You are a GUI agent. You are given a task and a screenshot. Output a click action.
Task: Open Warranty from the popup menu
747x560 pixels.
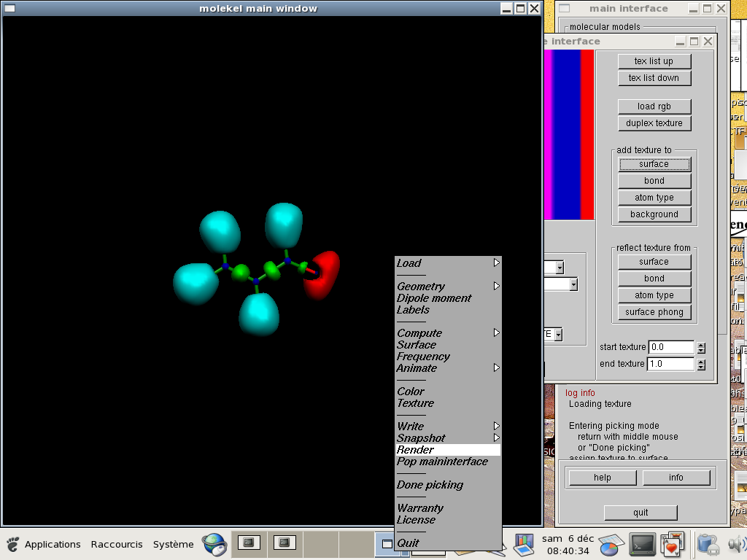click(x=448, y=508)
